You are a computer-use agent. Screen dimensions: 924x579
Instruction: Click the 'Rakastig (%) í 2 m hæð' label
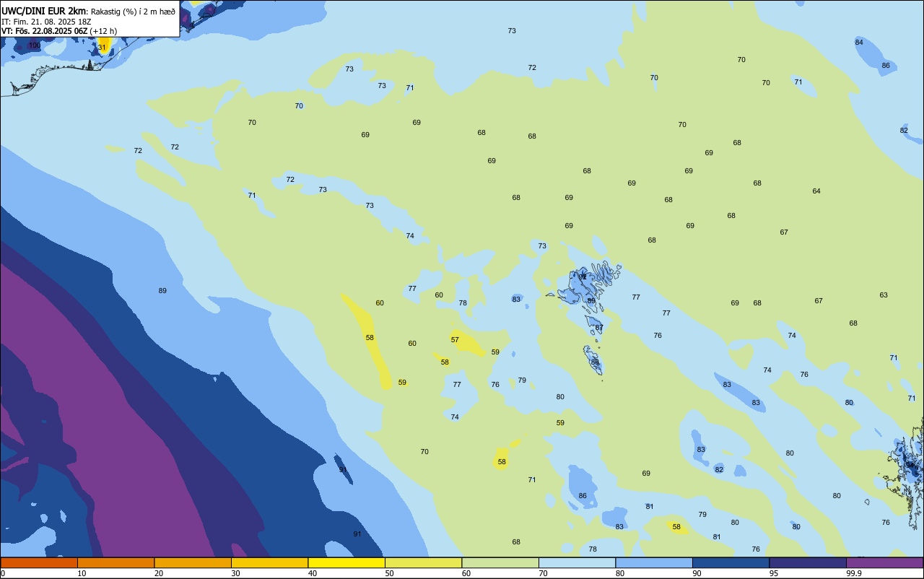[x=133, y=12]
